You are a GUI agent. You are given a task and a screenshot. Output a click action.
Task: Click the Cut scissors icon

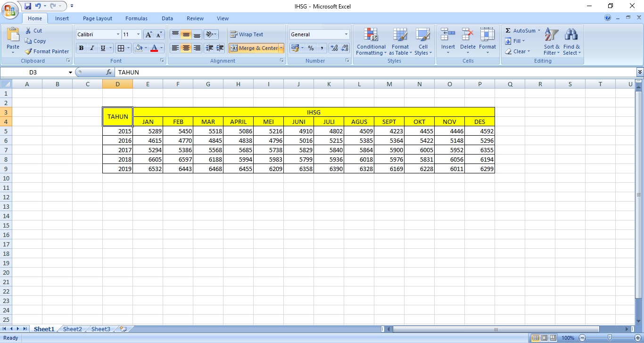[x=28, y=31]
